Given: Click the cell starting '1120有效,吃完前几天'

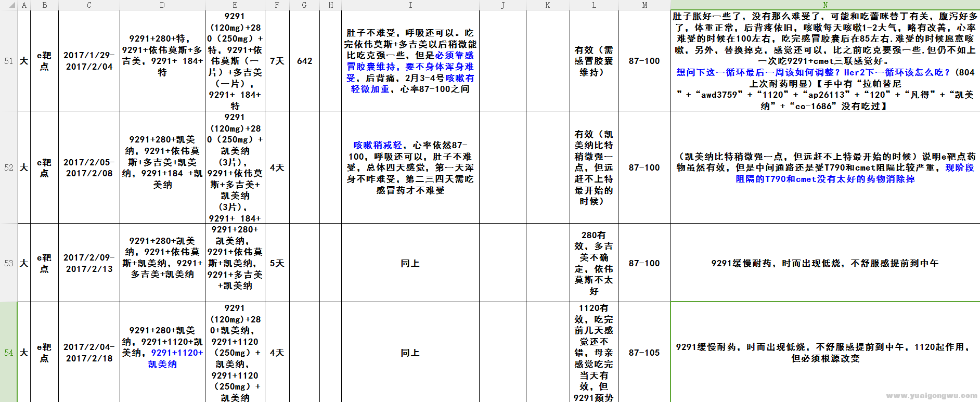Looking at the screenshot, I should (594, 352).
